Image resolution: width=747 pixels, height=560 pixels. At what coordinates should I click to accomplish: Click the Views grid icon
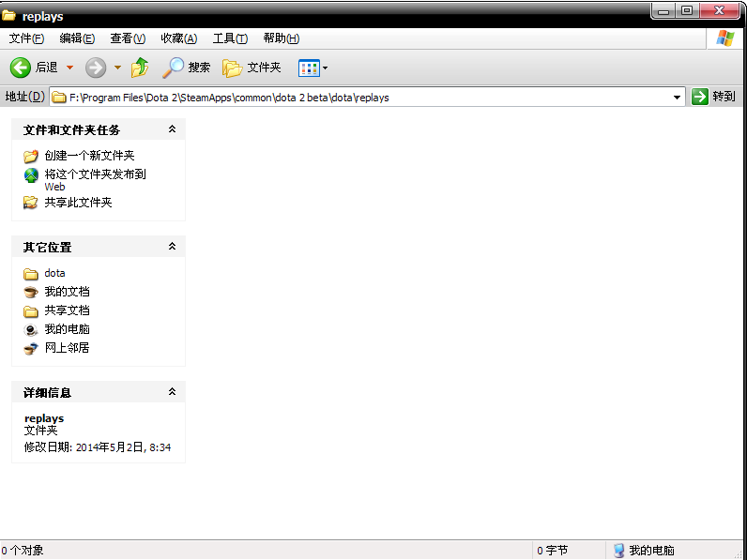tap(309, 68)
